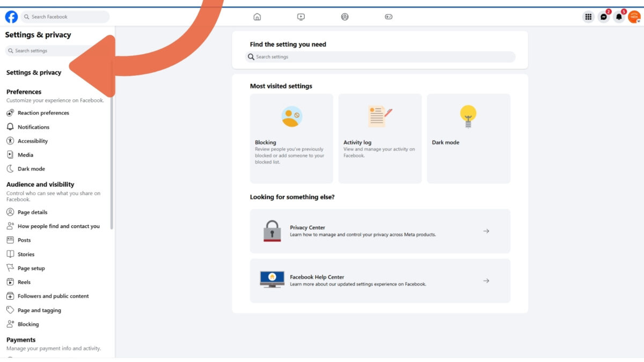Viewport: 644px width, 362px height.
Task: Open the account profile avatar menu
Action: pos(634,17)
